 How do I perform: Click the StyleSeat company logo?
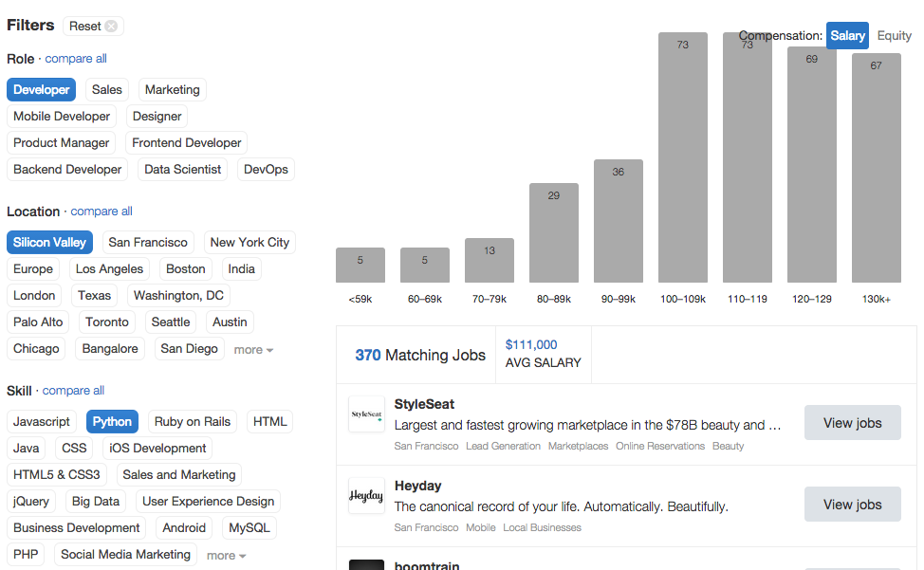coord(366,414)
